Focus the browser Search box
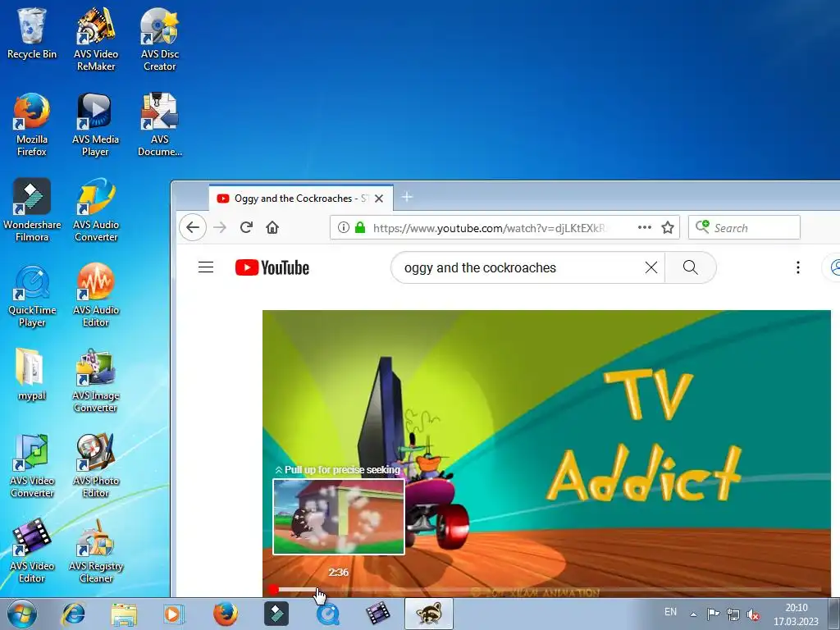 tap(745, 228)
